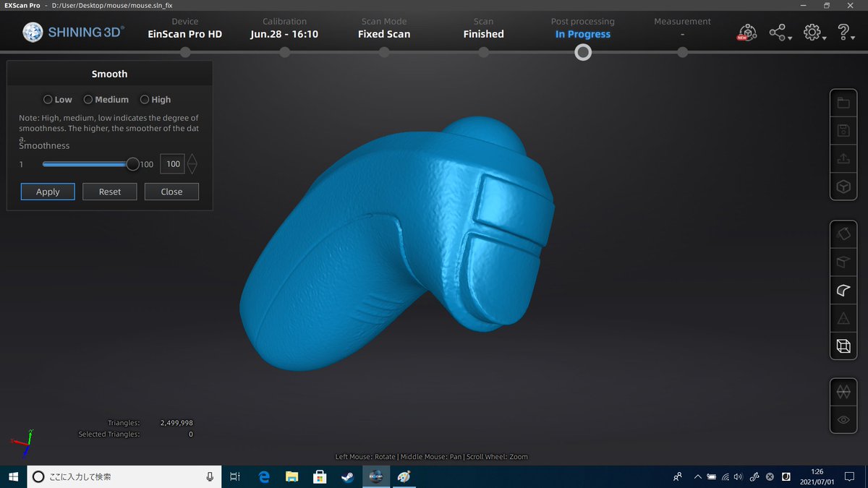Go to the Measurement step
Image resolution: width=868 pixels, height=488 pixels.
point(682,28)
